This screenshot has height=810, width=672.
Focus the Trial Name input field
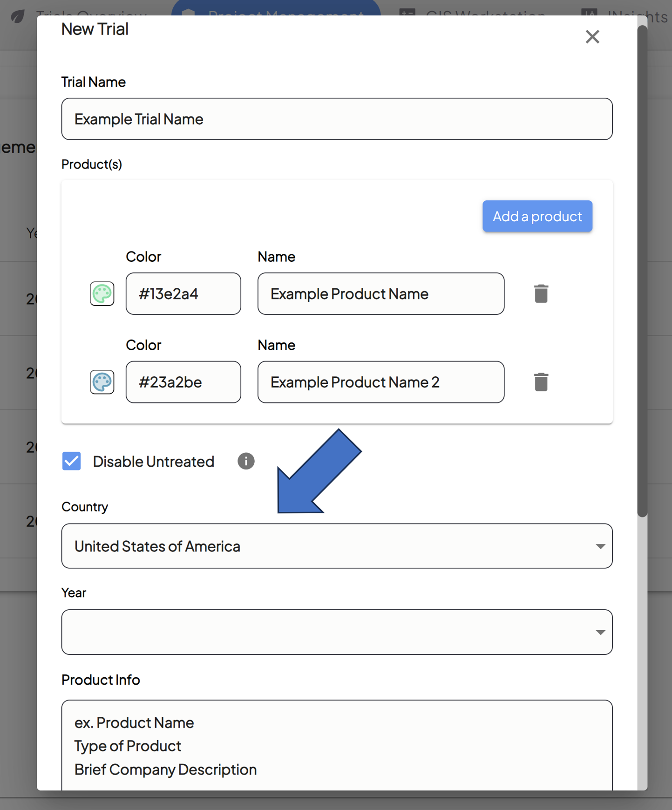point(337,119)
